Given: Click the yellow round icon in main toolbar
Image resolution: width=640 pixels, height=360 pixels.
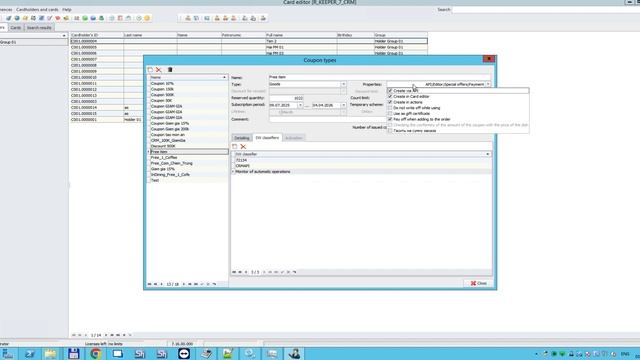Looking at the screenshot, I should pos(147,18).
